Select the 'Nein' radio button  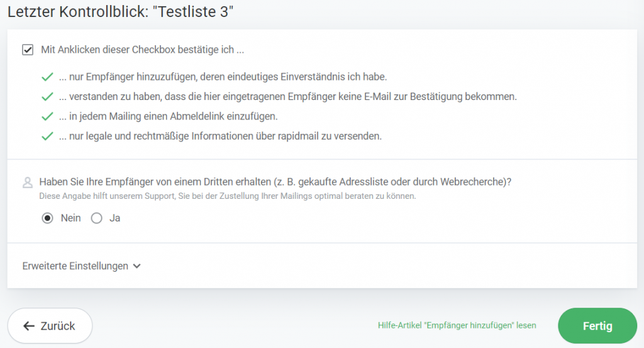47,218
